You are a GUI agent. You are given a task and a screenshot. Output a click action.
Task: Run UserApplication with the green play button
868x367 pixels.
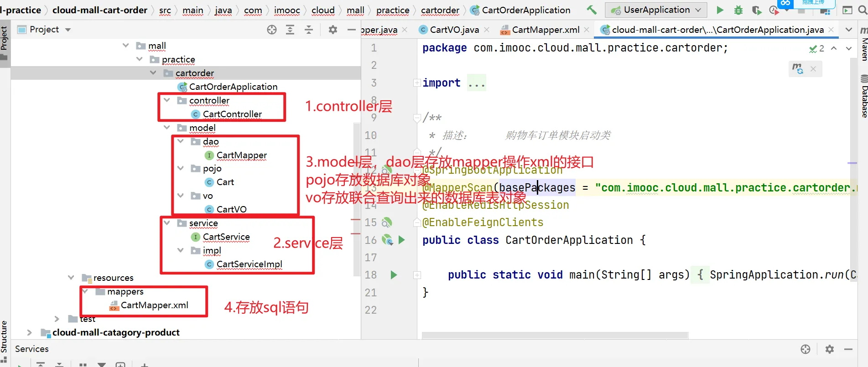tap(720, 10)
